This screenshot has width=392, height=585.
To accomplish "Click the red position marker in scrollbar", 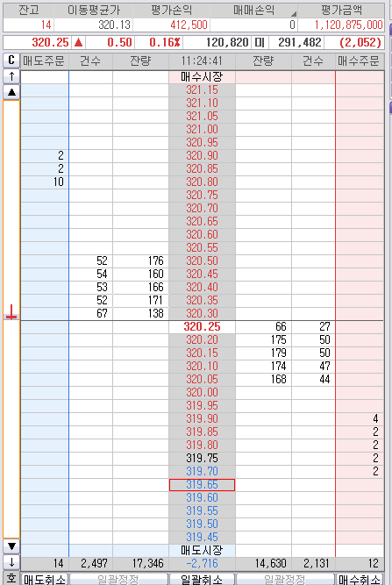I will (x=11, y=312).
